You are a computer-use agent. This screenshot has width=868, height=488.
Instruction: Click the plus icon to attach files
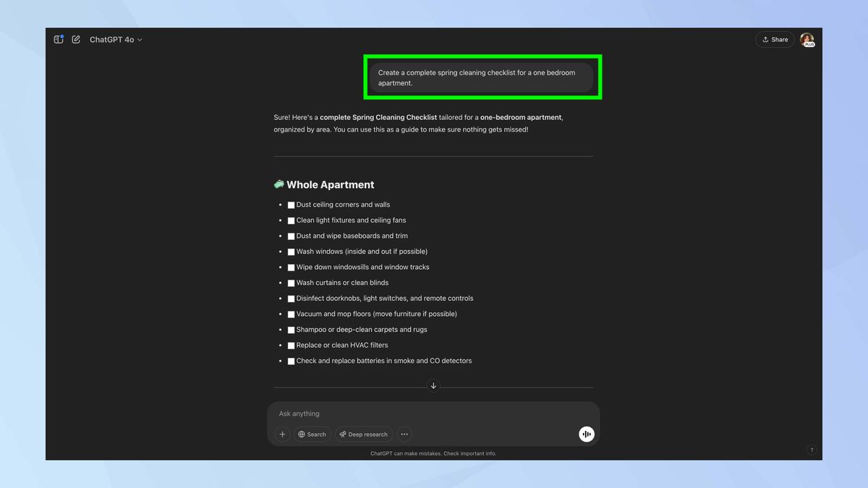pyautogui.click(x=282, y=434)
